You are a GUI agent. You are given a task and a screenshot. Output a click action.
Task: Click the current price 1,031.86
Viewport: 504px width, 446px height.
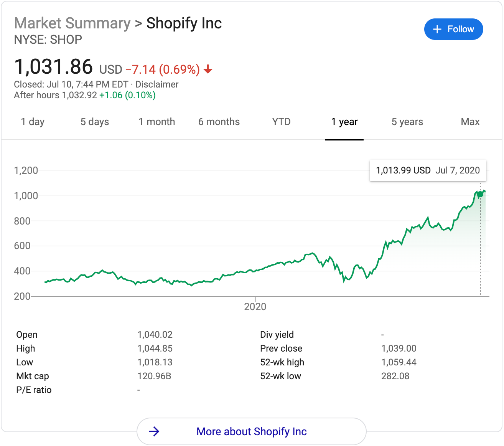coord(53,67)
